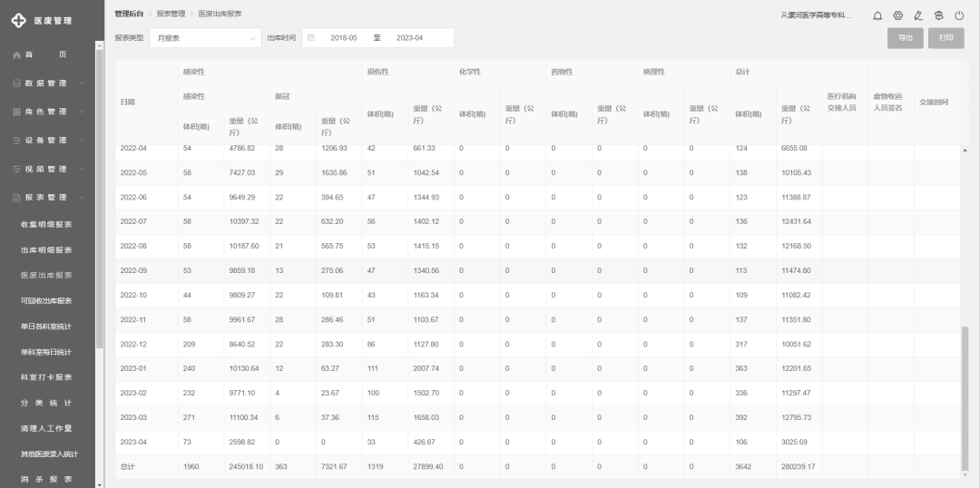Click the user account name in header
Image resolution: width=980 pixels, height=488 pixels.
815,15
